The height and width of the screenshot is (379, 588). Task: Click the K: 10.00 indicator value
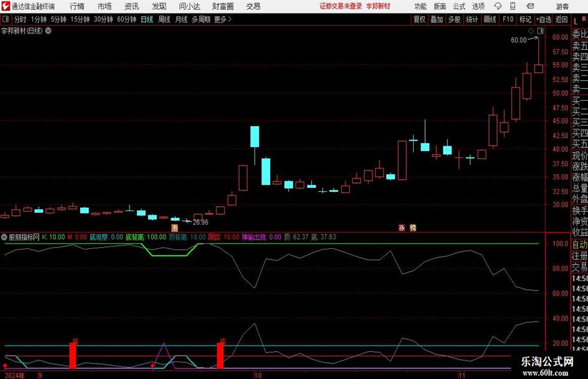54,237
